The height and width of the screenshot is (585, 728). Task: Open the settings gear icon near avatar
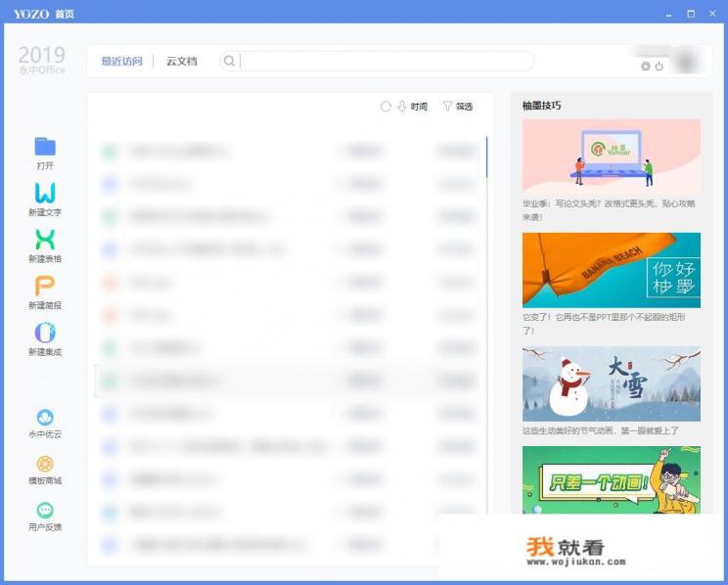[x=646, y=67]
